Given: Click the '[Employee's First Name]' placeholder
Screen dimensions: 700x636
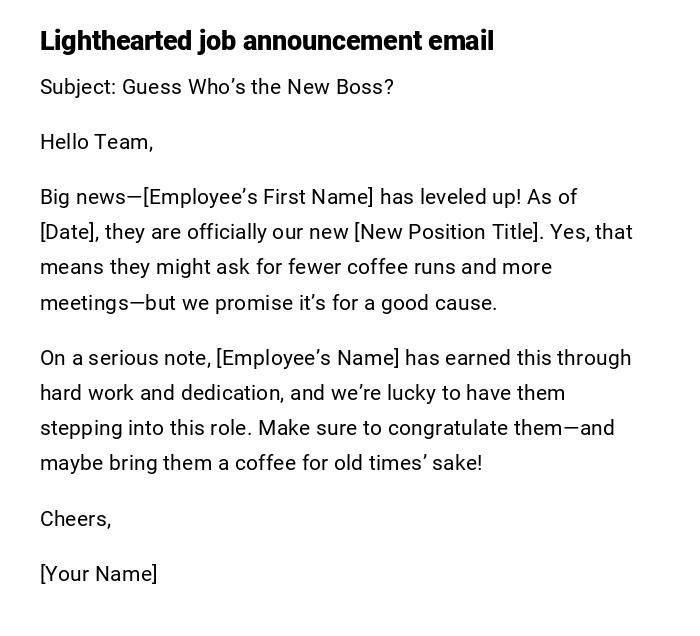Looking at the screenshot, I should [x=258, y=197].
